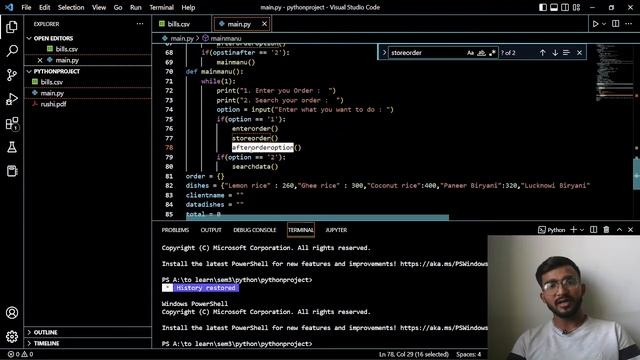640x360 pixels.
Task: Switch to the Problems panel tab
Action: point(175,230)
